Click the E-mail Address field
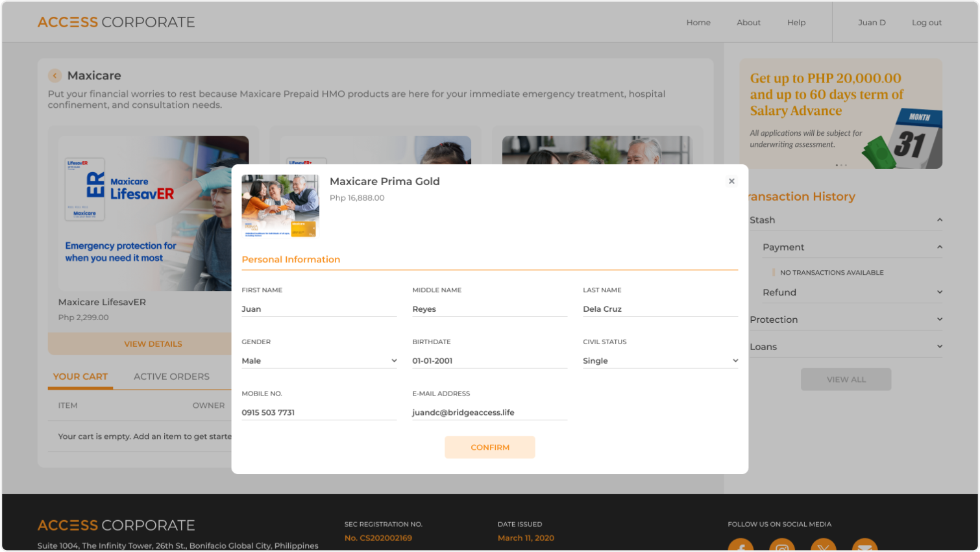The height and width of the screenshot is (552, 980). 490,412
